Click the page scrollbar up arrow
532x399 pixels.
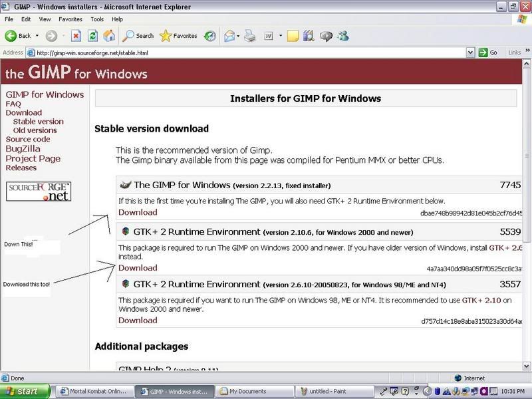click(527, 63)
